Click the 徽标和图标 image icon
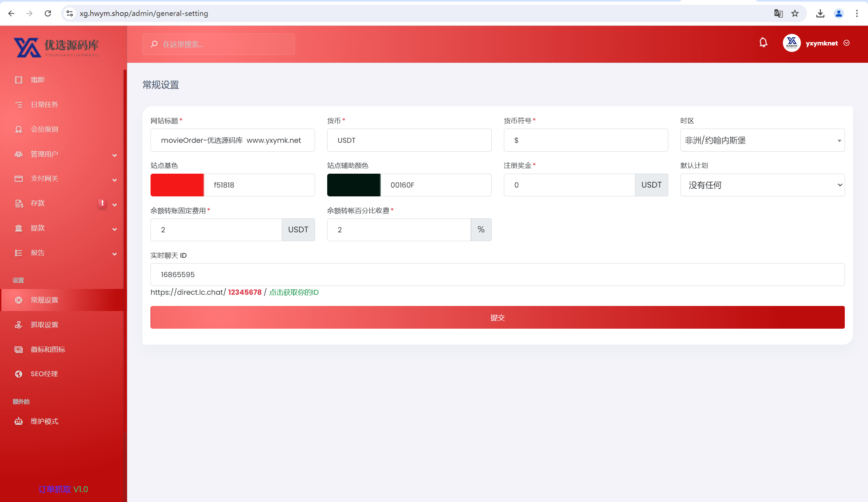Viewport: 868px width, 502px height. pos(19,349)
